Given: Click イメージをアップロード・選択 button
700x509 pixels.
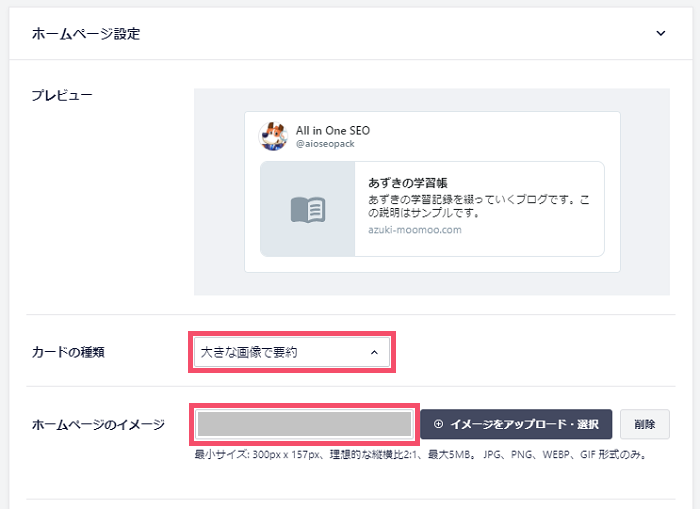Looking at the screenshot, I should [x=516, y=424].
